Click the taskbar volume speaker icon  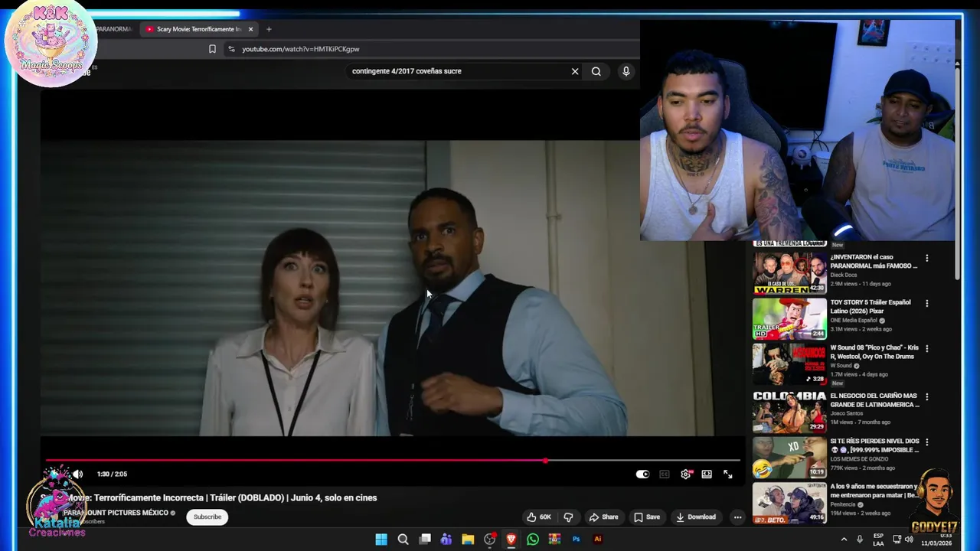point(909,540)
